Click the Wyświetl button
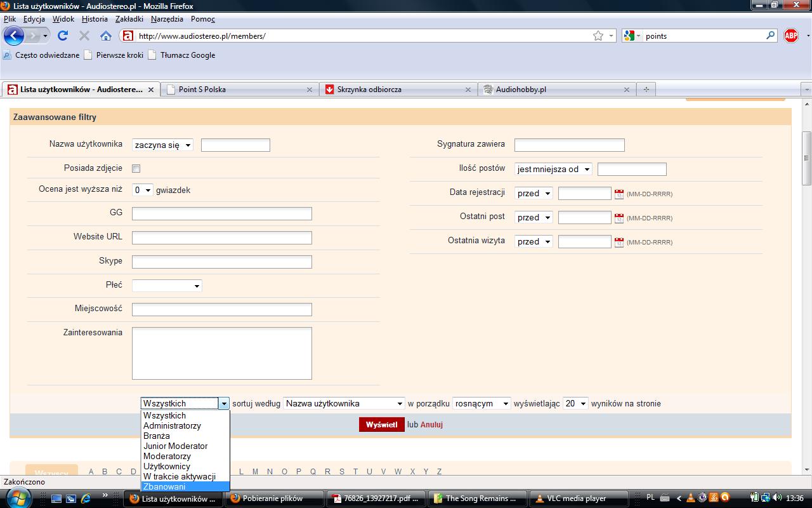Screen dimensions: 812x508 (382, 424)
